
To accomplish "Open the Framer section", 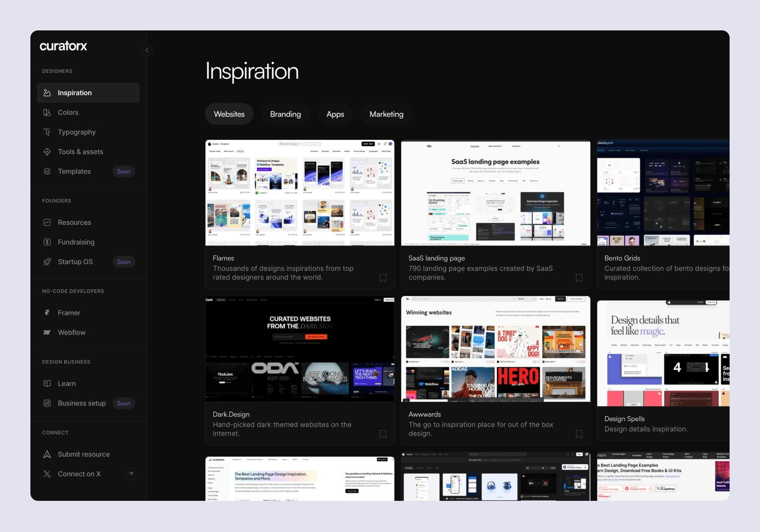I will pyautogui.click(x=88, y=313).
